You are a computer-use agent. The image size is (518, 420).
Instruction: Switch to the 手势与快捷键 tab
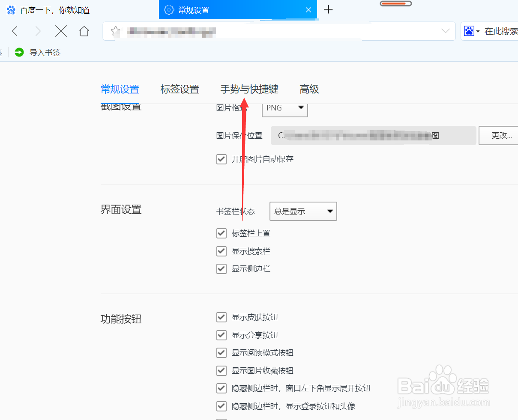pos(249,89)
